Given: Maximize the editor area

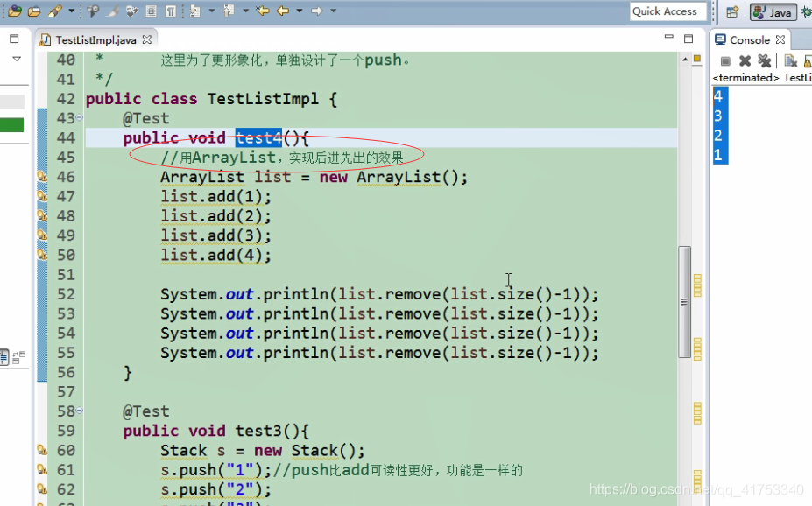Looking at the screenshot, I should tap(688, 39).
